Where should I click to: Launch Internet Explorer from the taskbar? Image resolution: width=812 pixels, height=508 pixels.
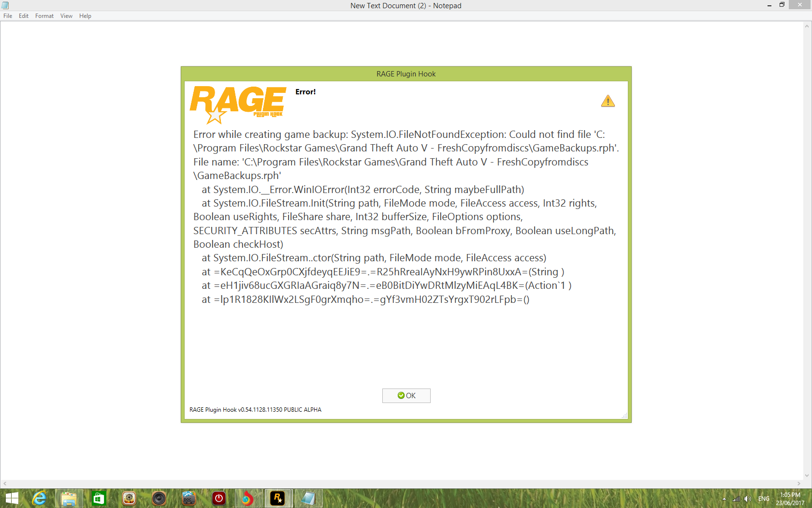(39, 498)
